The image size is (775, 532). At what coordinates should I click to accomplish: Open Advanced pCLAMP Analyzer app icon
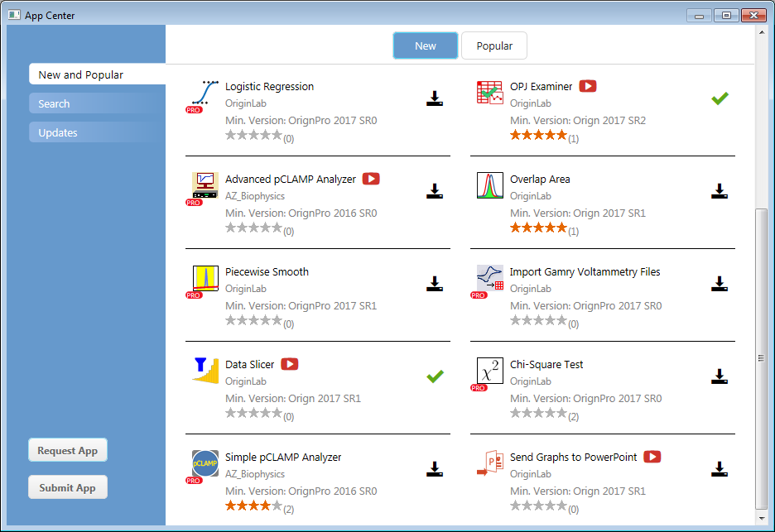(205, 185)
